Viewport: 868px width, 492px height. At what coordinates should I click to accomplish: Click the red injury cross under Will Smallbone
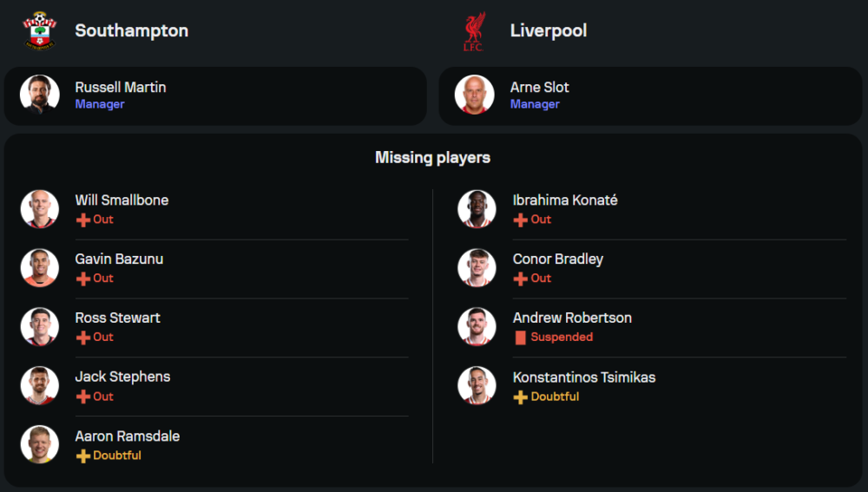click(x=83, y=220)
